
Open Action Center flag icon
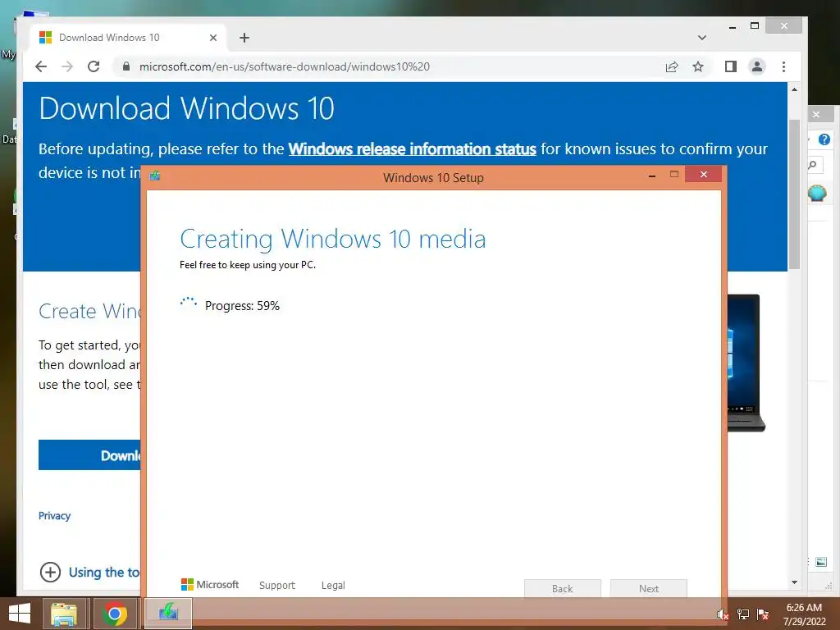[763, 614]
